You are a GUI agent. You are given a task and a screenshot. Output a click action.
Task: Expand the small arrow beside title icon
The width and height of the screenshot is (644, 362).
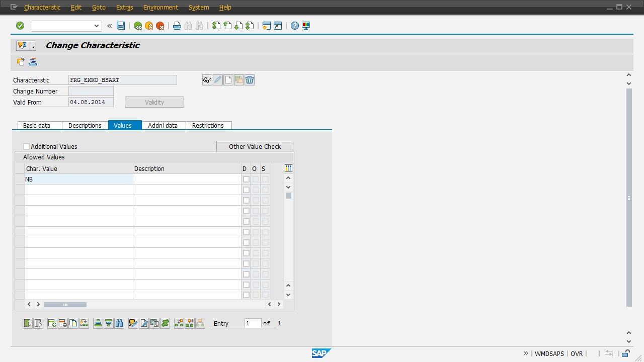[x=33, y=47]
